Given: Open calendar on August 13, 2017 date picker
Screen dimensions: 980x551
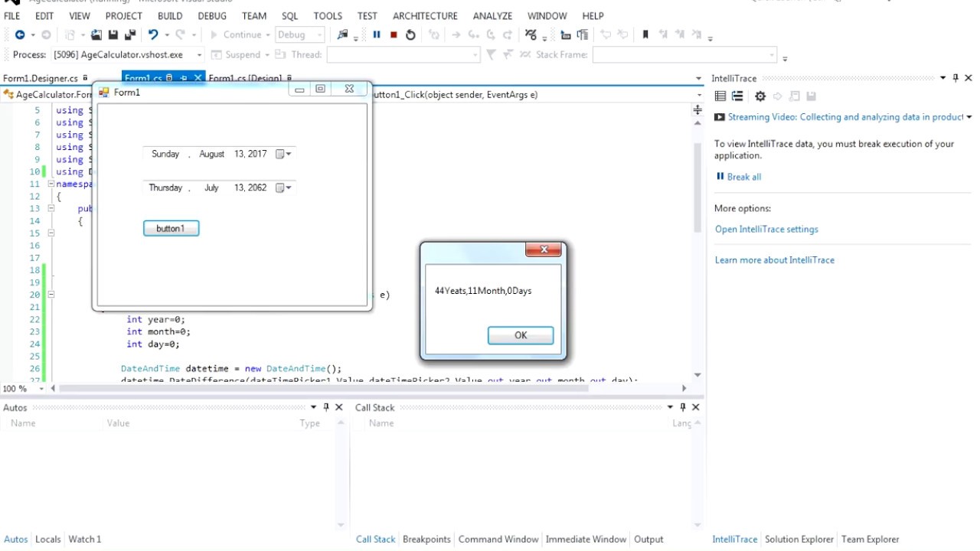Looking at the screenshot, I should click(283, 154).
